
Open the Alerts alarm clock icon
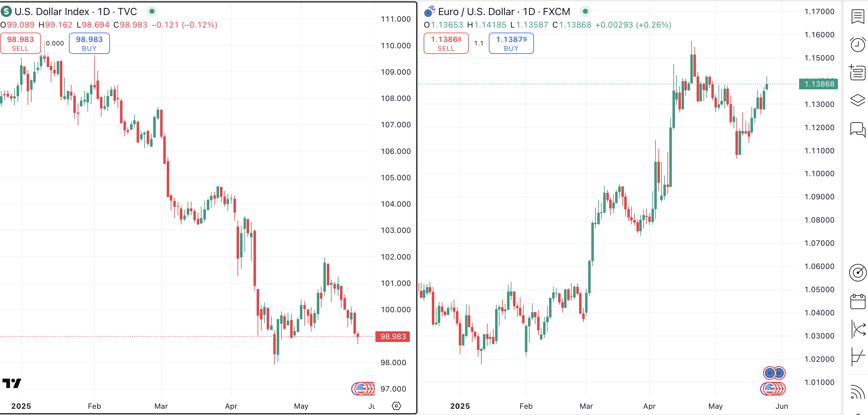pos(858,45)
